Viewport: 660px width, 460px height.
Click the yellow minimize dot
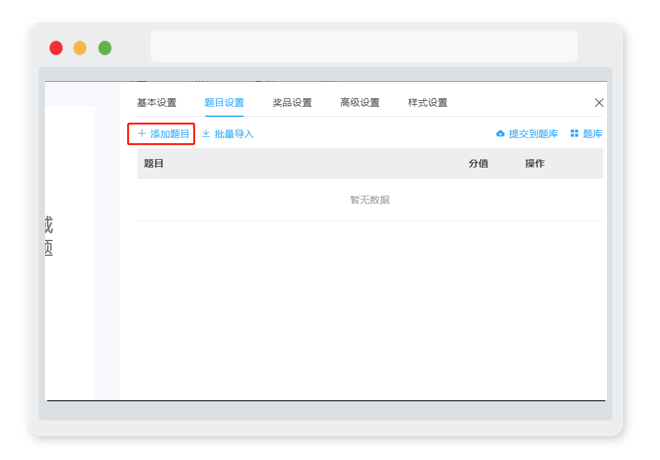coord(80,48)
